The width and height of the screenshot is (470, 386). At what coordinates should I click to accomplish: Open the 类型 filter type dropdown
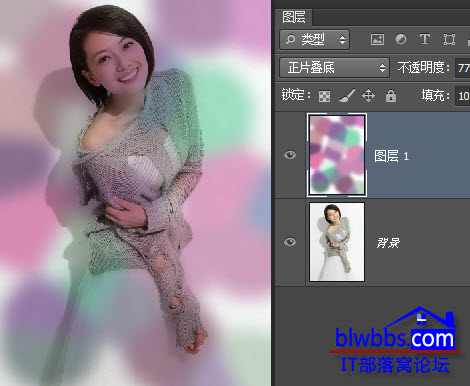tap(314, 40)
